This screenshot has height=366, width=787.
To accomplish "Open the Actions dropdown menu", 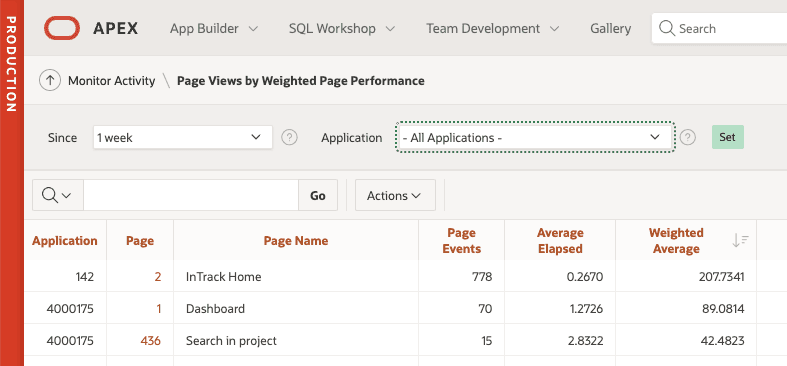I will click(x=395, y=195).
